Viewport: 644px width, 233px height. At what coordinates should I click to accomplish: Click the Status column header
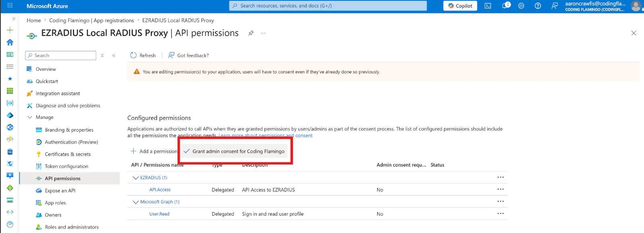(438, 165)
